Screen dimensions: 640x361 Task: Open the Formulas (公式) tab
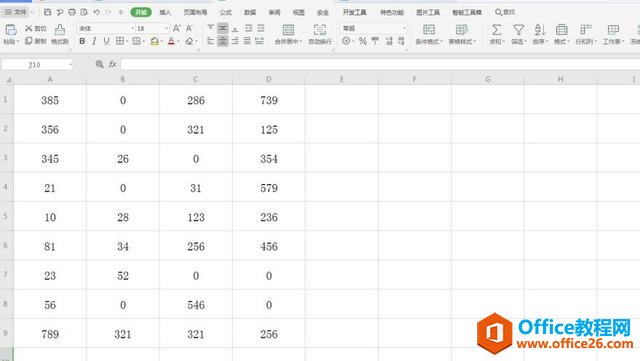(x=226, y=12)
